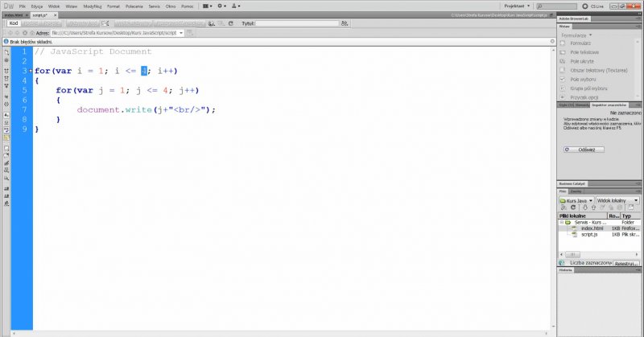
Task: Insert an Obszar tekstowy (Textarea)
Action: pos(598,70)
